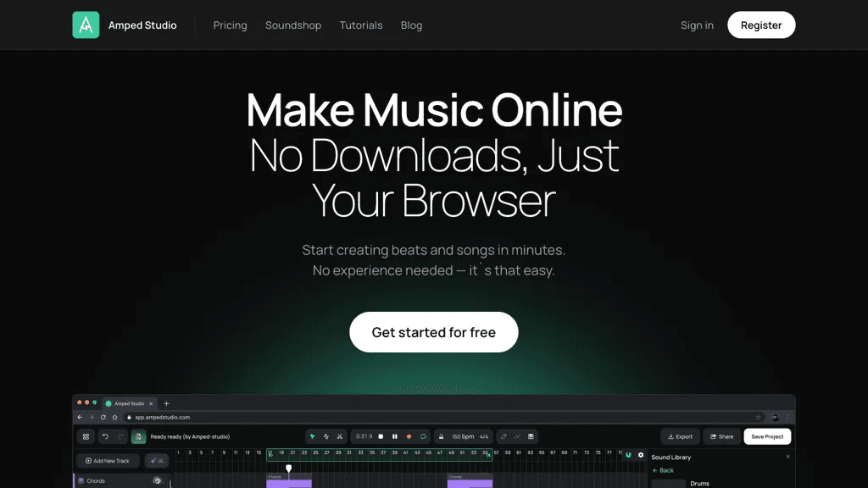This screenshot has height=488, width=868.
Task: Click the Back link in Sound Library
Action: tap(663, 470)
